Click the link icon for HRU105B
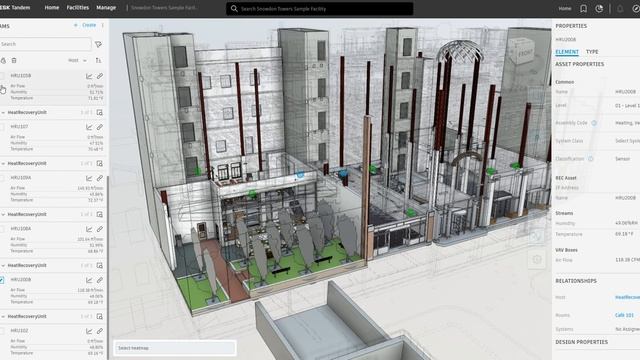 coord(100,76)
